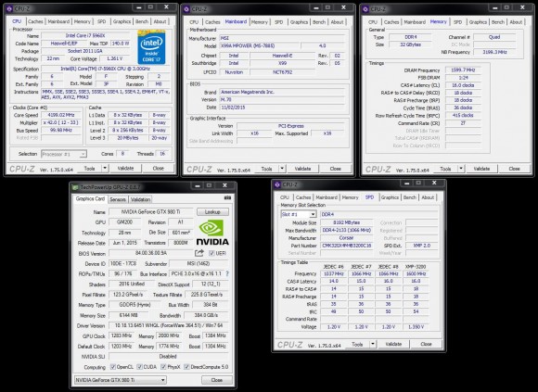
Task: Click the XMP-3200 column header in Timings Table
Action: 416,266
